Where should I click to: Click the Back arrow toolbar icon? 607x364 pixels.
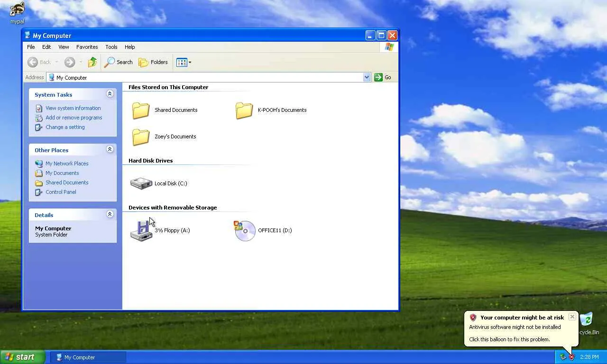[x=33, y=62]
